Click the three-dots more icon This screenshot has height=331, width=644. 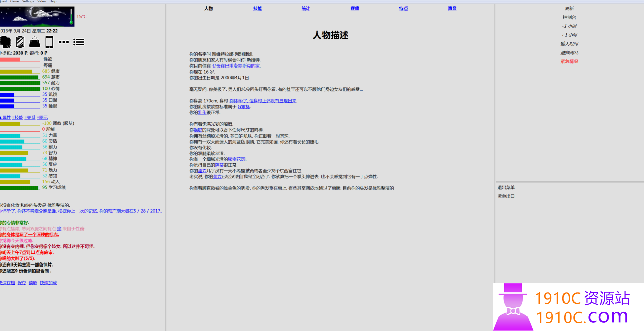(64, 42)
